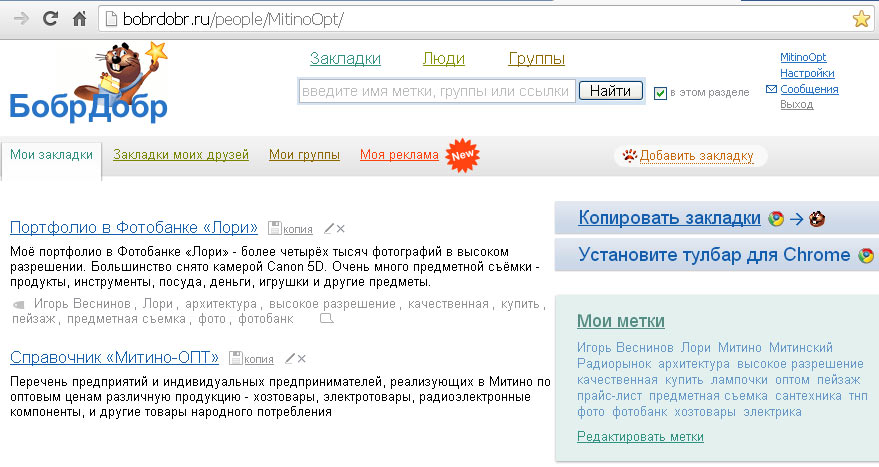Open the Группы top menu
Viewport: 879px width, 467px height.
pyautogui.click(x=536, y=59)
